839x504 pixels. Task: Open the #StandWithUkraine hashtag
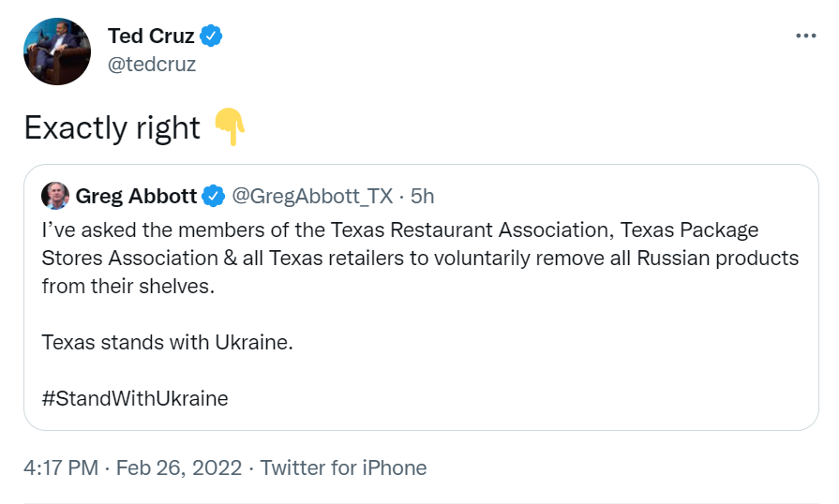coord(135,399)
